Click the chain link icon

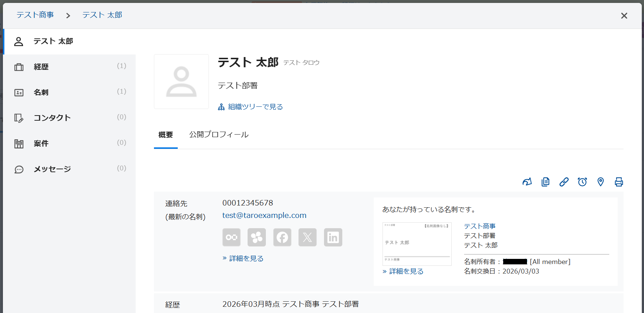(x=564, y=182)
